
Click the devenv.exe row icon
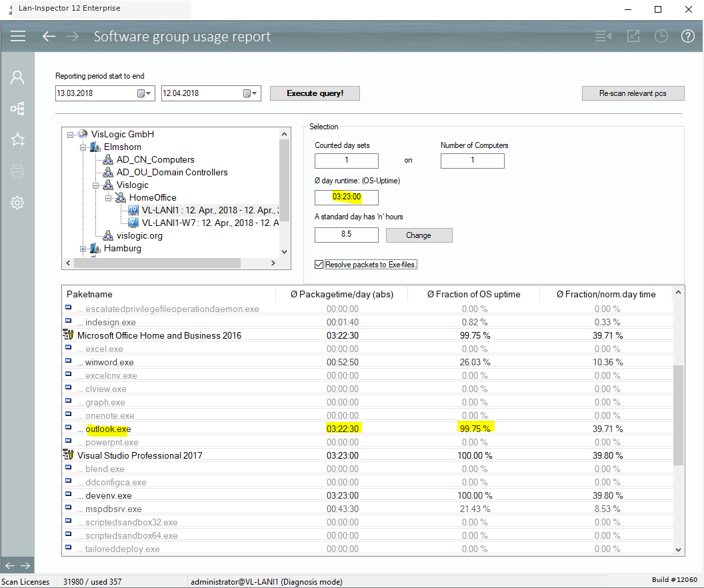[68, 494]
